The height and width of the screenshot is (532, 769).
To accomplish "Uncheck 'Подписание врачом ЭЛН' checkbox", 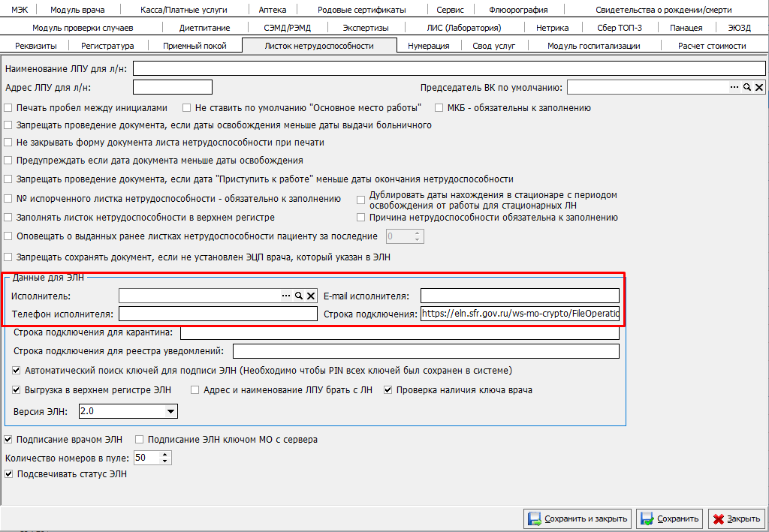I will coord(9,440).
